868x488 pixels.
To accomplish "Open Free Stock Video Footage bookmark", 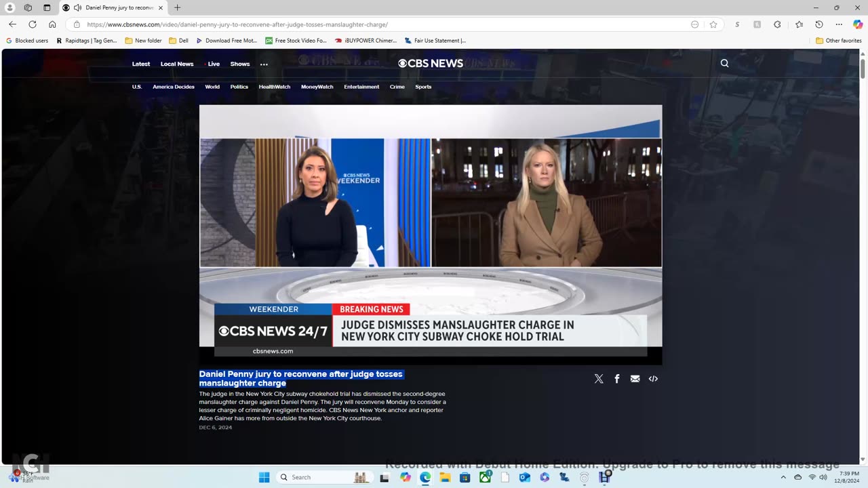I will [x=296, y=41].
